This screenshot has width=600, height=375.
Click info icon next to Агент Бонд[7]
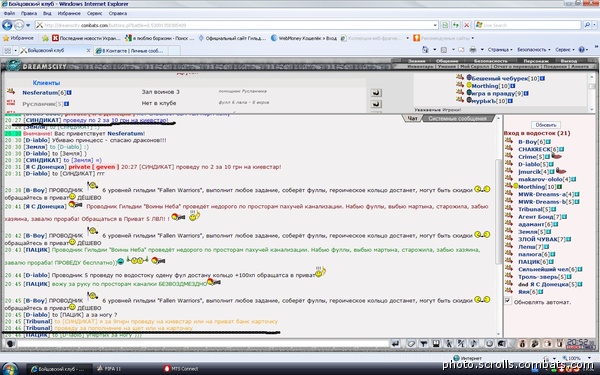[x=564, y=217]
